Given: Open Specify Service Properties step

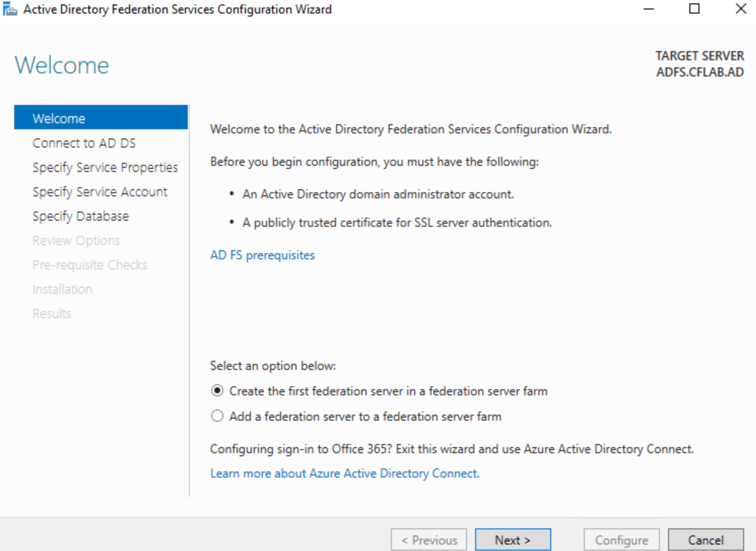Looking at the screenshot, I should [105, 167].
